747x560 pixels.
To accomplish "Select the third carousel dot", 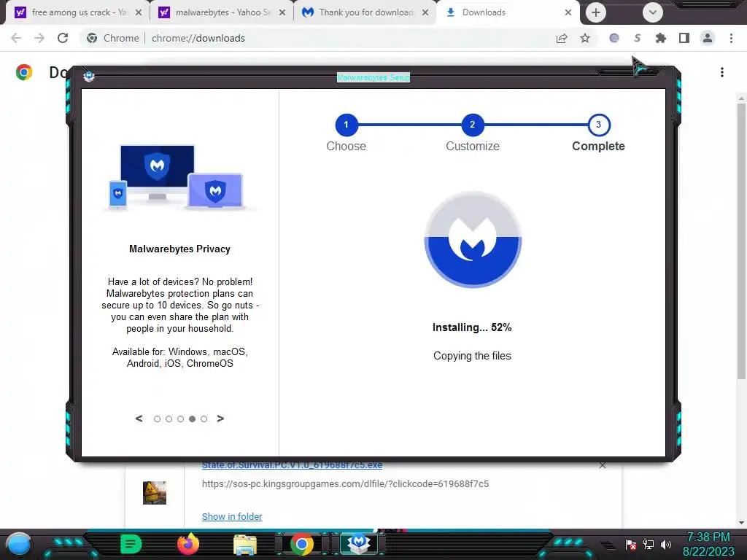I will click(181, 419).
